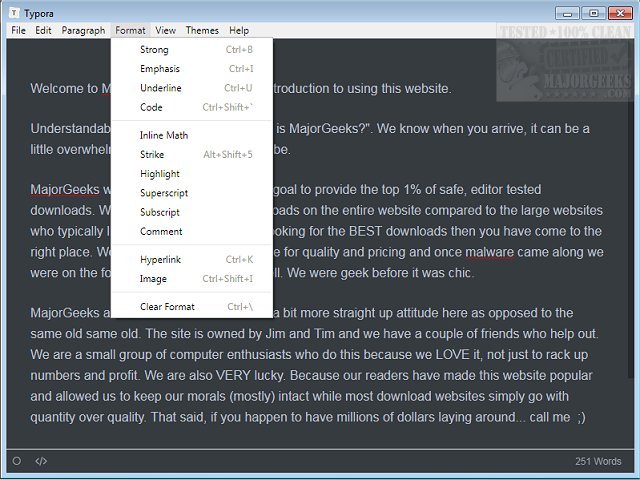Insert Comment via Format menu
640x480 pixels.
192,231
